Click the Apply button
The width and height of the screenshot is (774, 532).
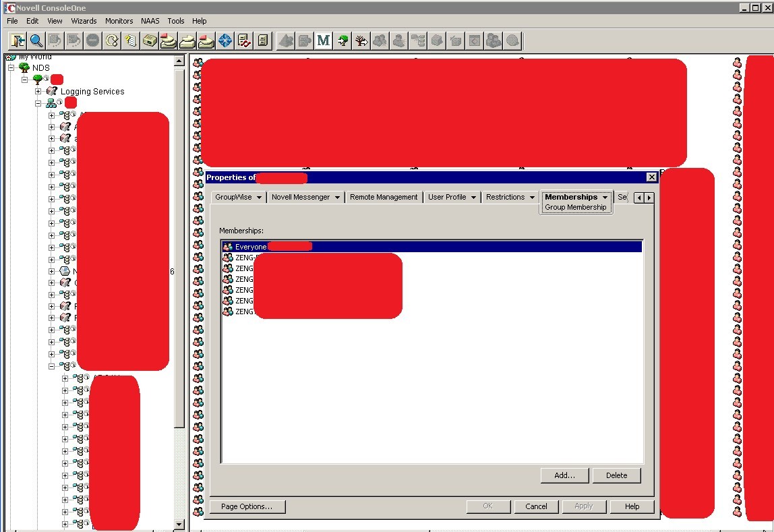pos(583,506)
